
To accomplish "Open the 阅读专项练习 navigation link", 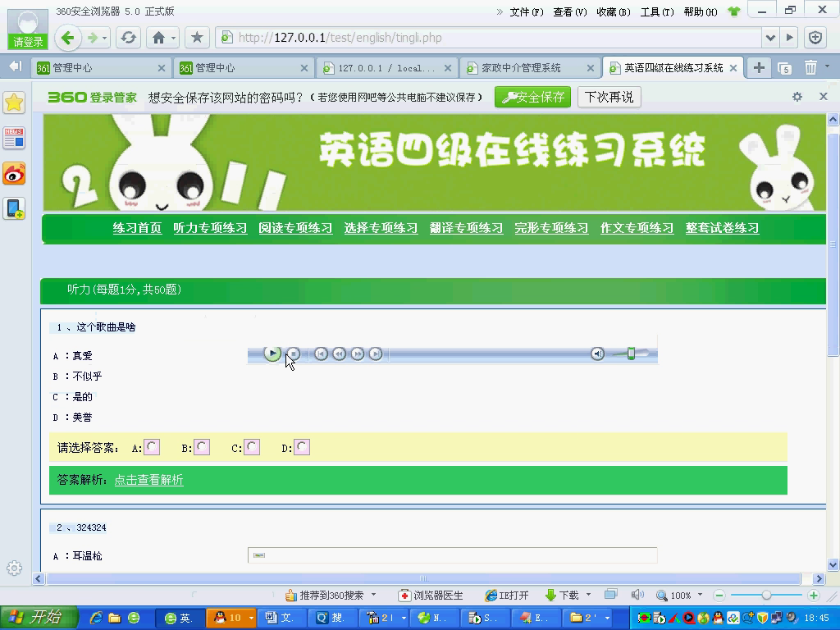I will tap(295, 228).
